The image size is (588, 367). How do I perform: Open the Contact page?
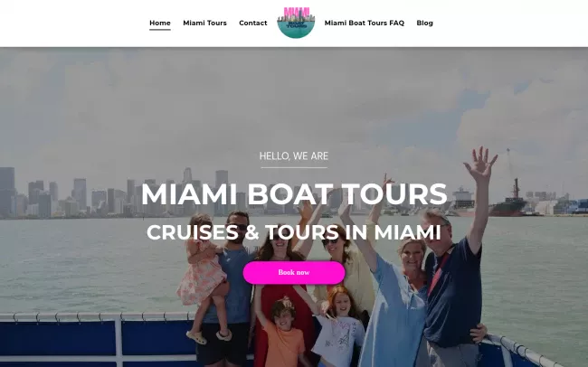tap(253, 23)
